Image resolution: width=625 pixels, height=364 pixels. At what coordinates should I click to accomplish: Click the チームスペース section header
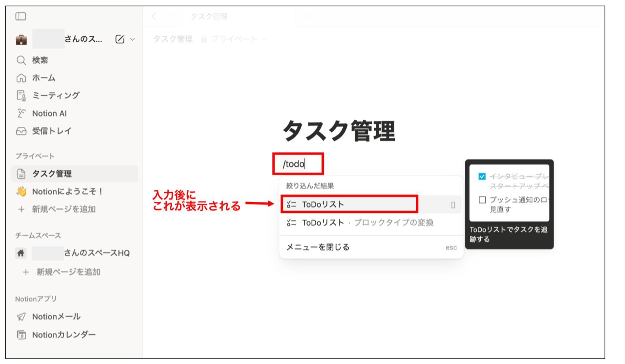coord(38,236)
